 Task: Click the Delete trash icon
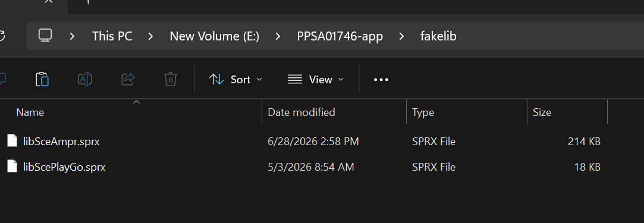pos(171,79)
